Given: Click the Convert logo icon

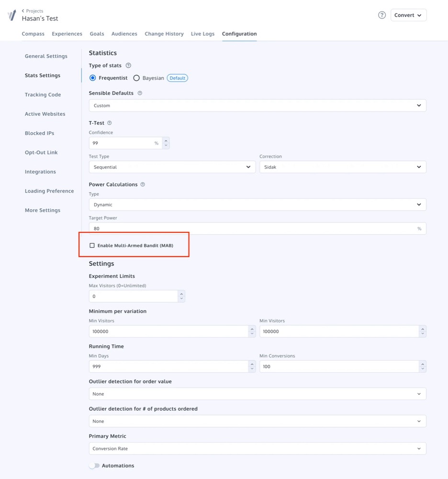Looking at the screenshot, I should [x=12, y=15].
